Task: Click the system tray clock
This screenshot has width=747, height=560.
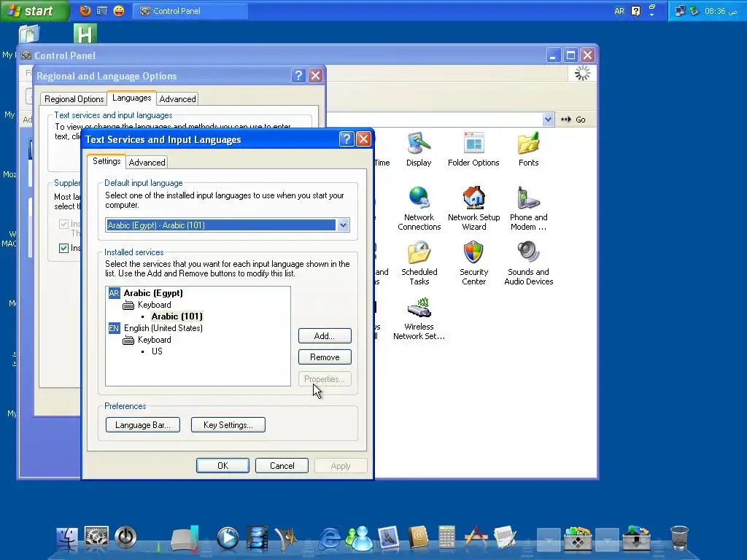Action: 721,11
